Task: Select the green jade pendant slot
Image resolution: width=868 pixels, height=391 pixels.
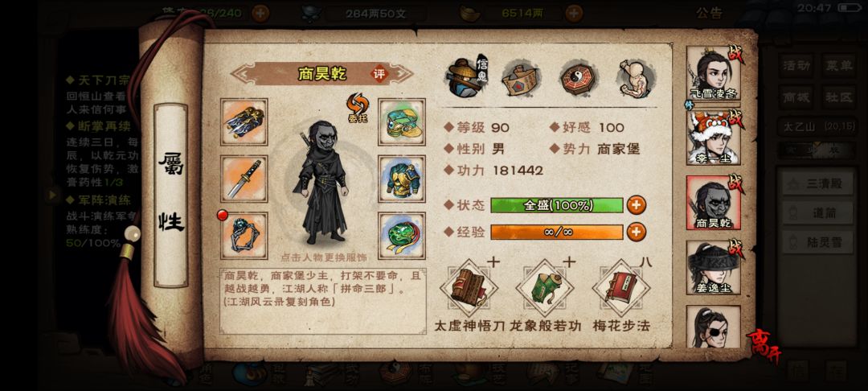Action: [402, 236]
